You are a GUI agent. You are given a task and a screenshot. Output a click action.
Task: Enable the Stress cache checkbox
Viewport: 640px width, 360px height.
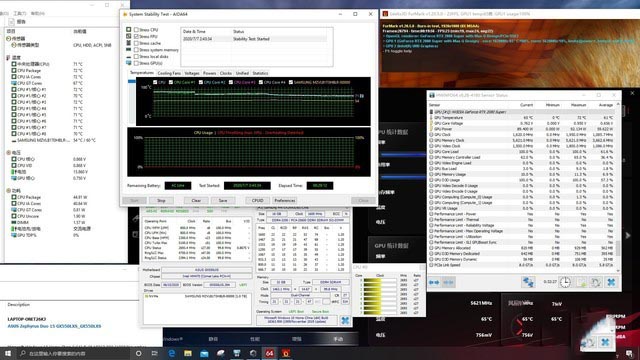(x=136, y=43)
